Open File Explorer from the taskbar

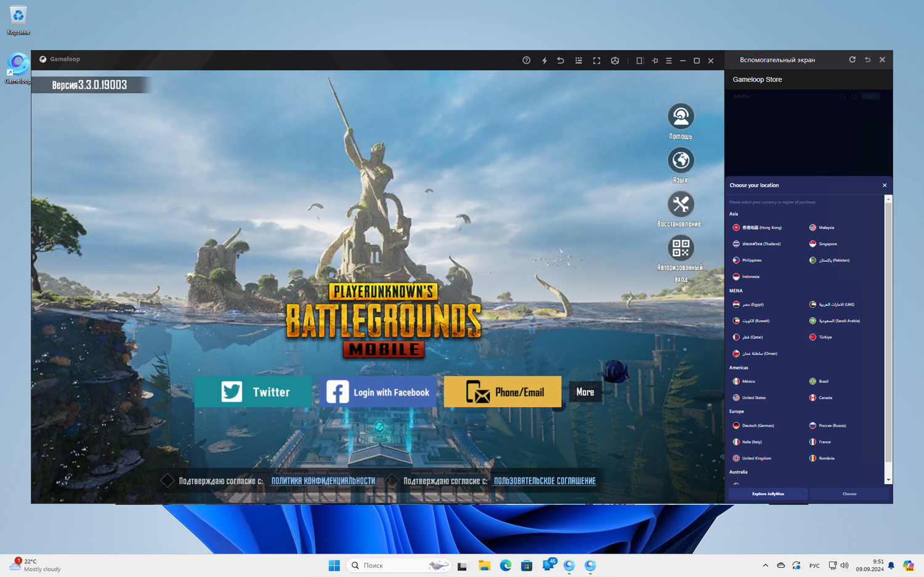(x=484, y=565)
